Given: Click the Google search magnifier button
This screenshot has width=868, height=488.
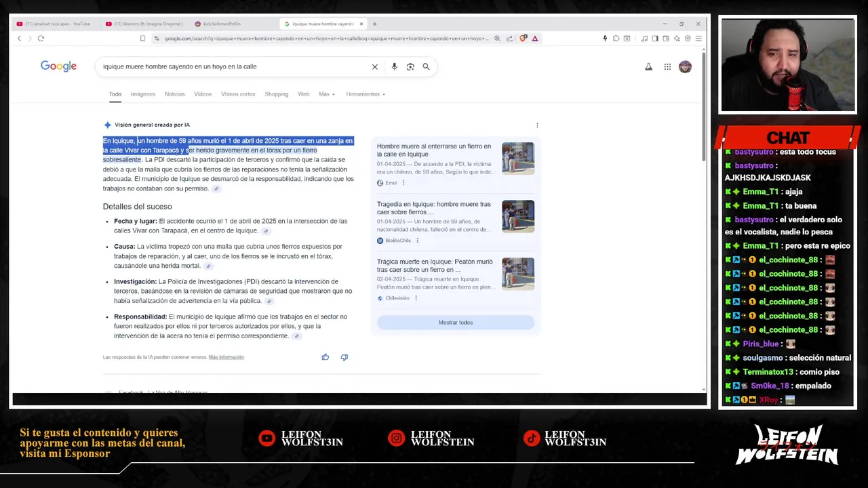Looking at the screenshot, I should tap(426, 66).
